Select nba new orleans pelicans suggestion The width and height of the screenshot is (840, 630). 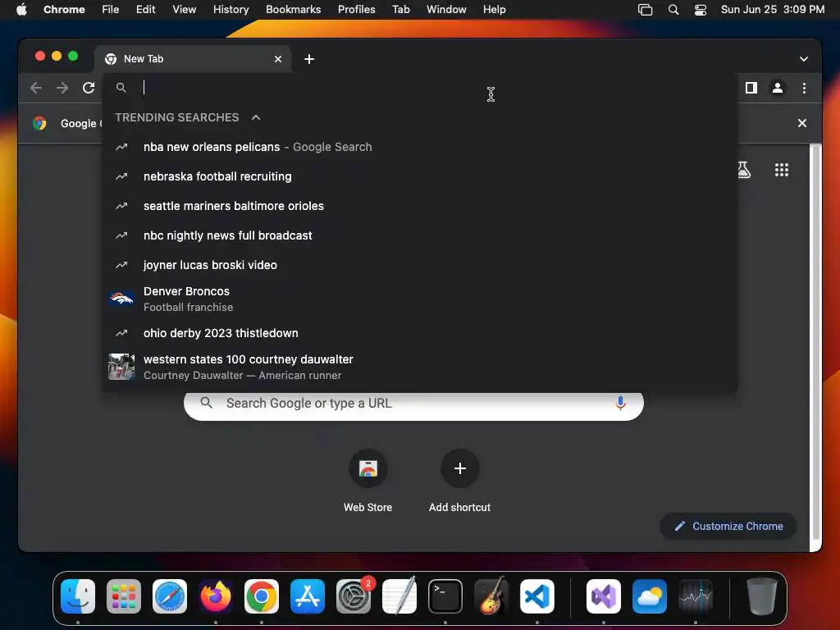click(420, 147)
